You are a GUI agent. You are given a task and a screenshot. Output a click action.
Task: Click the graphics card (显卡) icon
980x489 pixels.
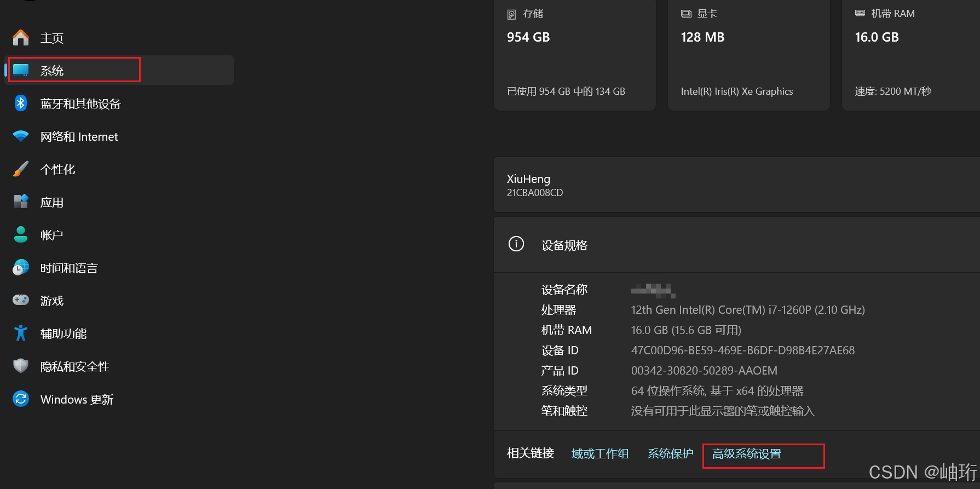686,14
